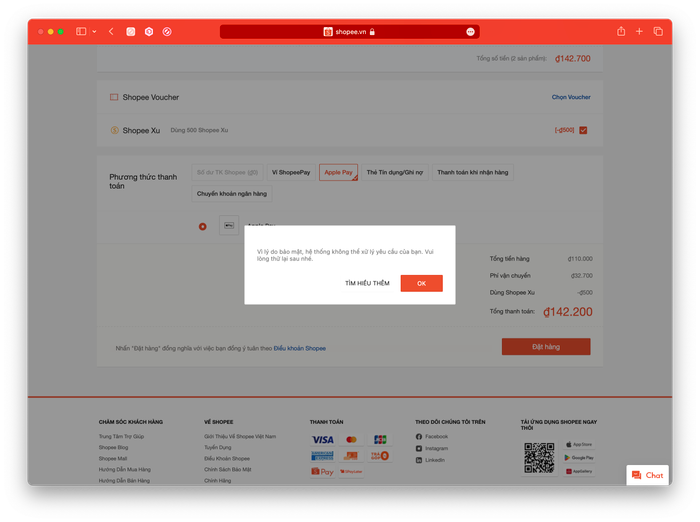Viewport: 700px width, 522px height.
Task: Click the Phí vận chuyển đ32.700 value
Action: tap(582, 276)
